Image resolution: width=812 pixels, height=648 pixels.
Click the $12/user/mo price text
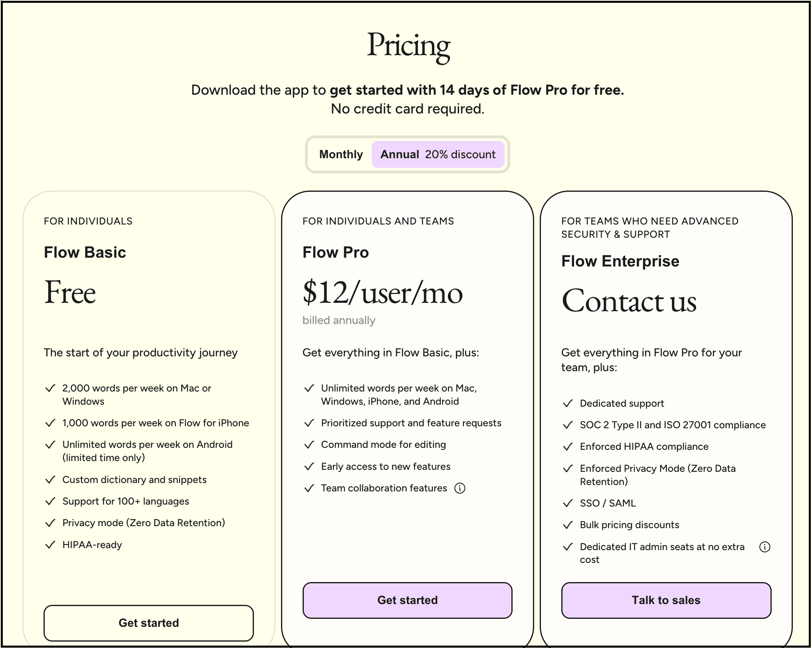pyautogui.click(x=382, y=293)
